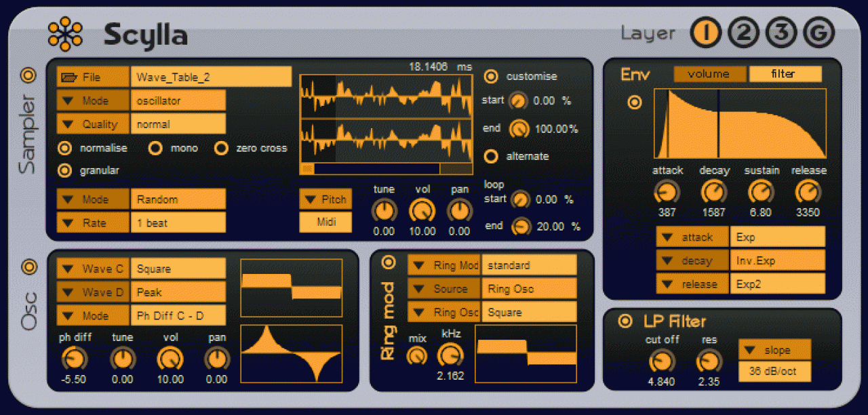The image size is (868, 415).
Task: Click the 36 dB/oct slope value
Action: click(x=774, y=372)
